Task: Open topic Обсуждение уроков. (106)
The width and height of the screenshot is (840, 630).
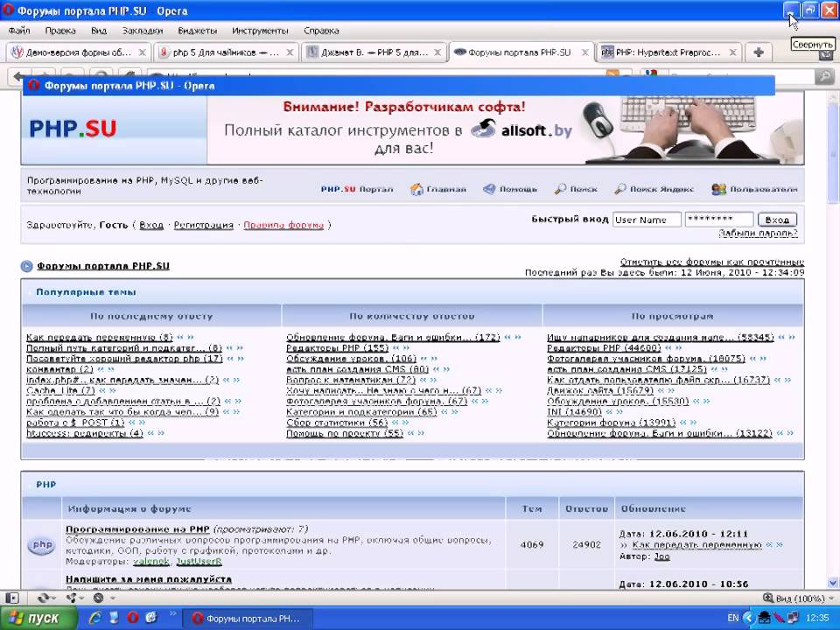Action: [352, 359]
